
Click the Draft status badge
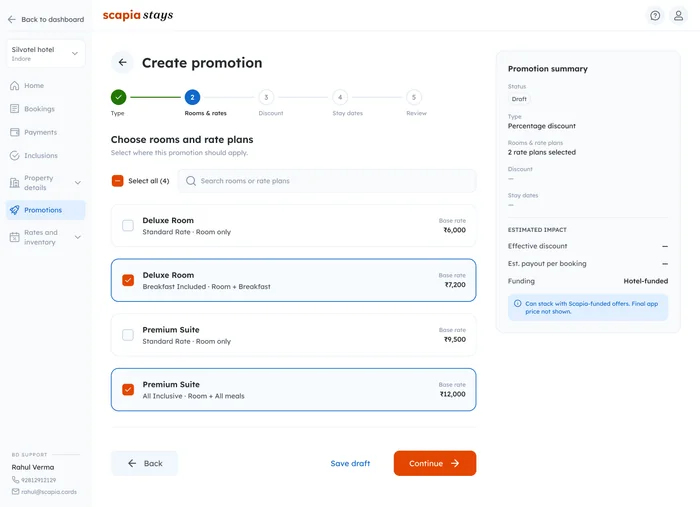click(519, 99)
